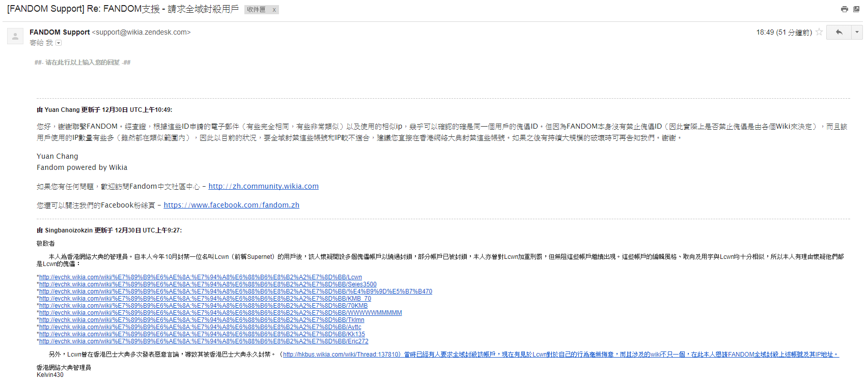Open the zh.community.wikia.com link
The width and height of the screenshot is (868, 382).
263,186
